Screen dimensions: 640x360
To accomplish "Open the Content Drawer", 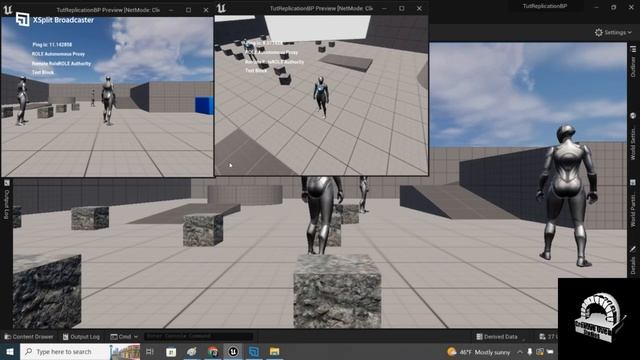I will pos(29,337).
